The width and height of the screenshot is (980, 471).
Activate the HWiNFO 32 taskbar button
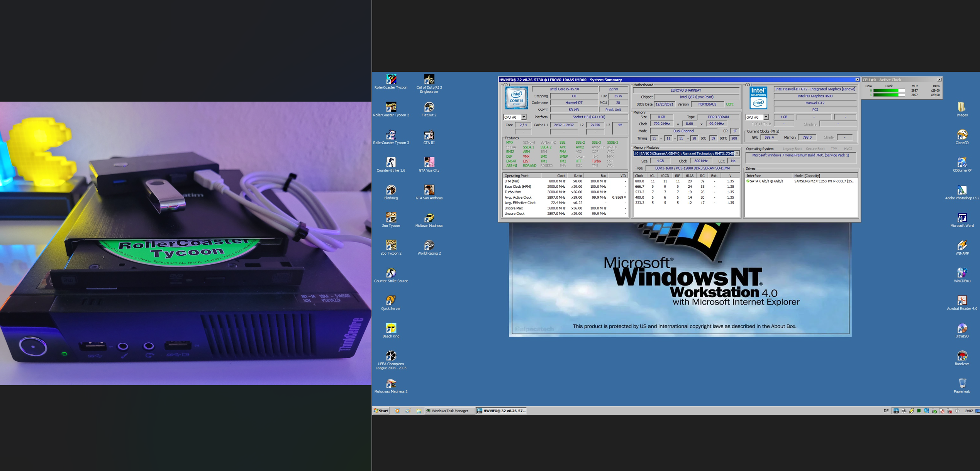point(502,411)
